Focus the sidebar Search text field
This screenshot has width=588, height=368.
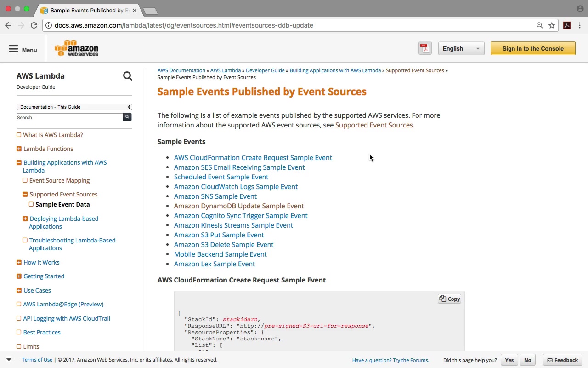coord(69,117)
